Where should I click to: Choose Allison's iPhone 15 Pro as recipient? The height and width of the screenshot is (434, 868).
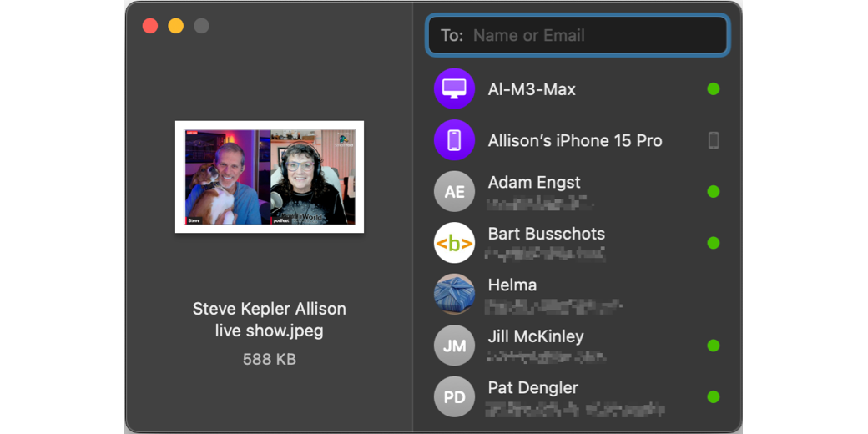pyautogui.click(x=574, y=141)
